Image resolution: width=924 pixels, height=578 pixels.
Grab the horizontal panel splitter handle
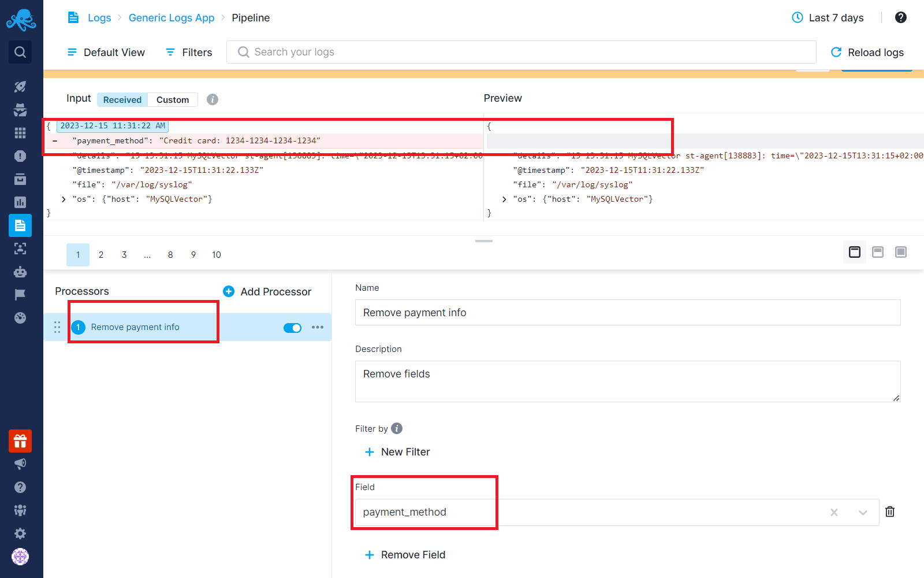click(x=484, y=241)
